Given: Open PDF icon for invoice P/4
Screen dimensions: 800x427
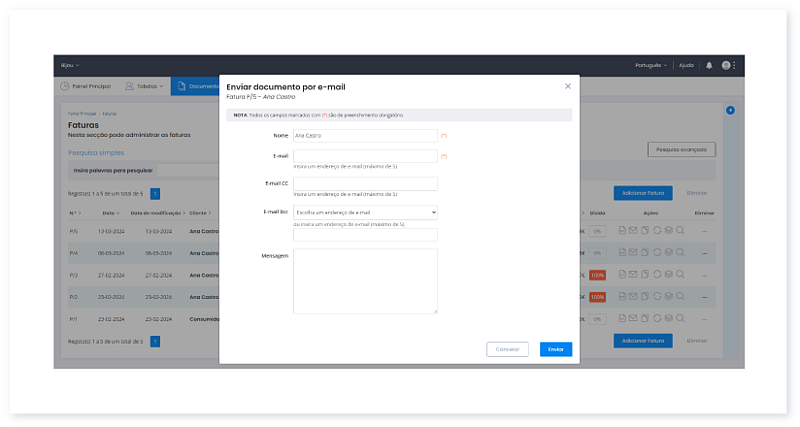Looking at the screenshot, I should point(622,253).
